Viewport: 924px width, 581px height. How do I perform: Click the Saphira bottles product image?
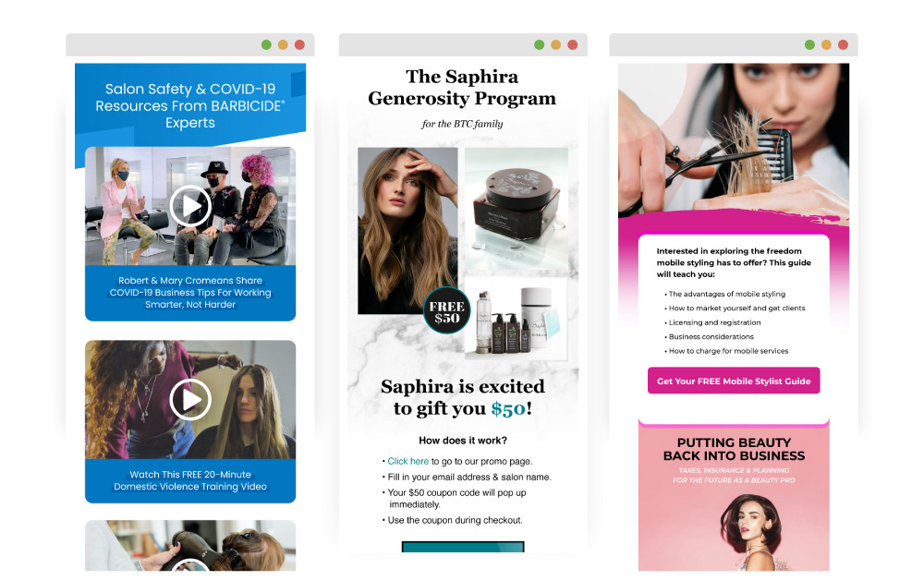click(x=517, y=318)
